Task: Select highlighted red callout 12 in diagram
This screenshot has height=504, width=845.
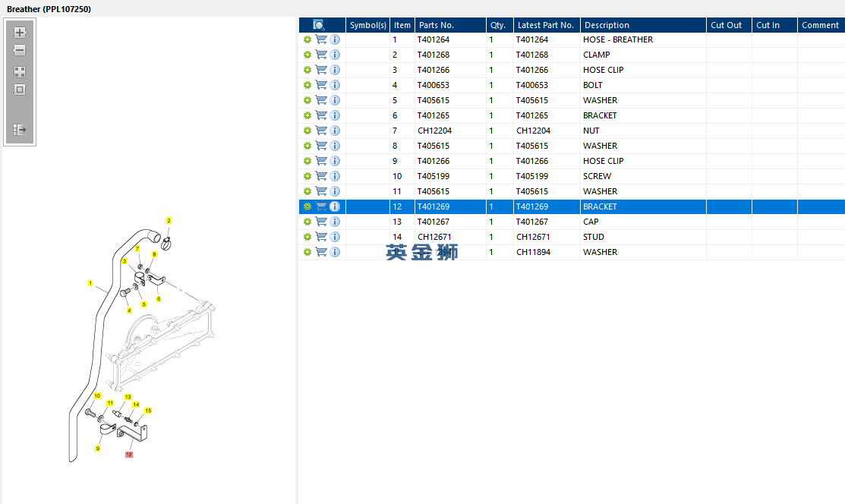Action: [x=129, y=455]
